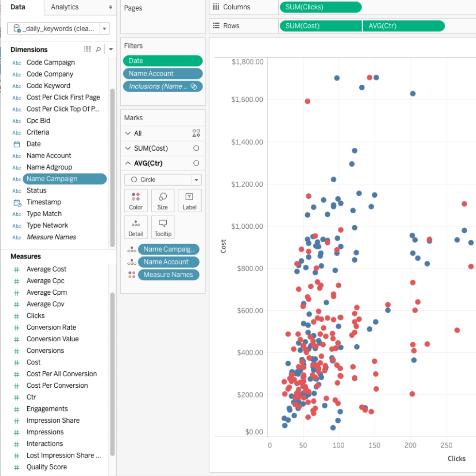The width and height of the screenshot is (476, 476).
Task: Open the Dimensions pane menu arrow
Action: 111,49
